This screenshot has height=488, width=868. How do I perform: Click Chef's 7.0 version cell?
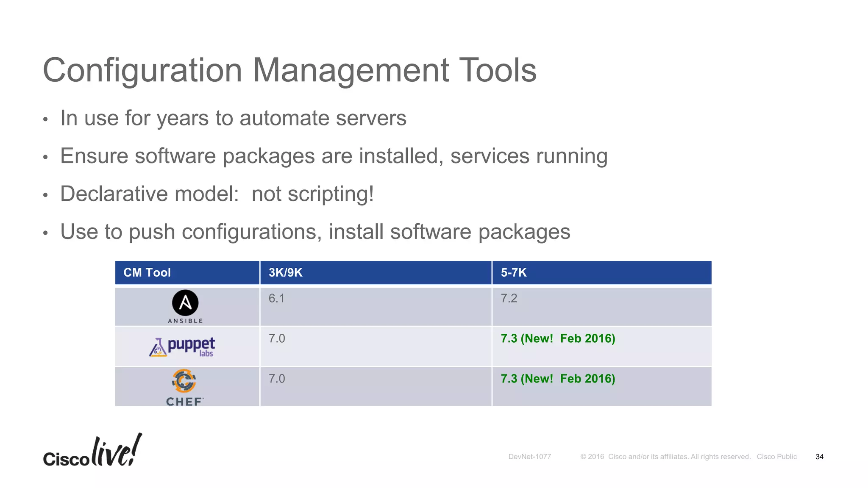pyautogui.click(x=277, y=379)
